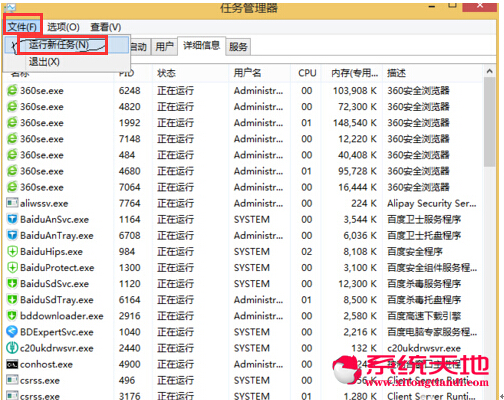Screen dimensions: 504x400
Task: Click the 360se.exe icon with PID 7148
Action: [x=12, y=138]
